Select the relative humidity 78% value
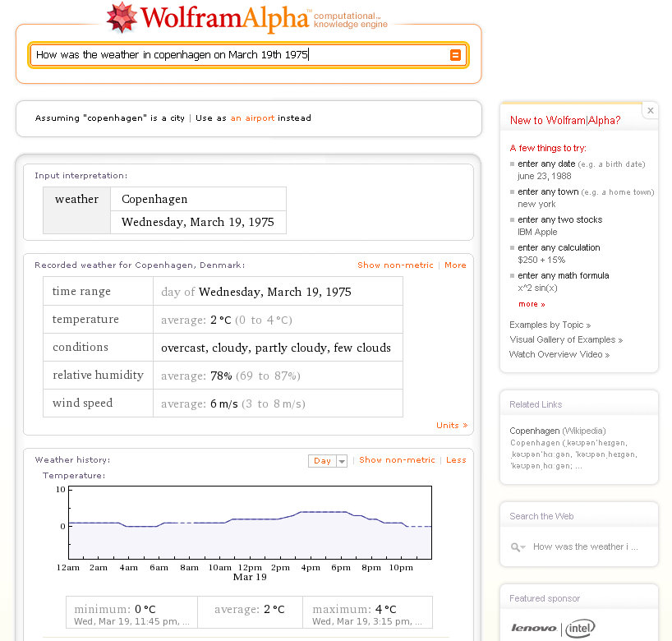 click(x=221, y=376)
